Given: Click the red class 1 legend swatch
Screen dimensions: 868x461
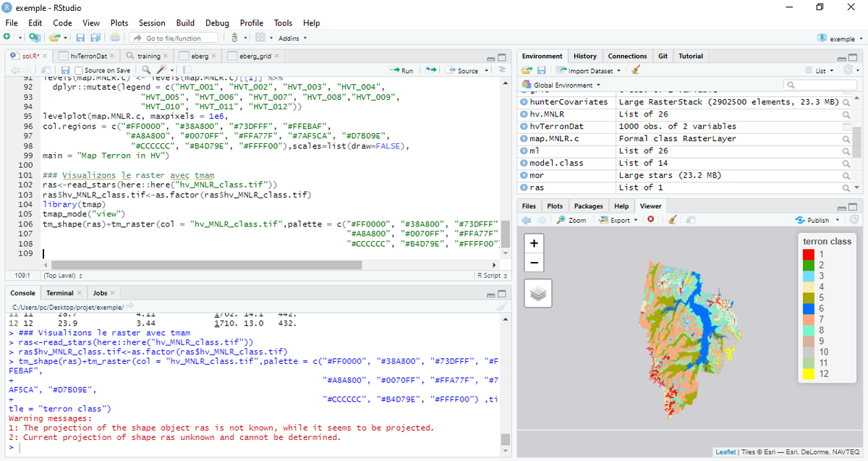Looking at the screenshot, I should [x=809, y=254].
